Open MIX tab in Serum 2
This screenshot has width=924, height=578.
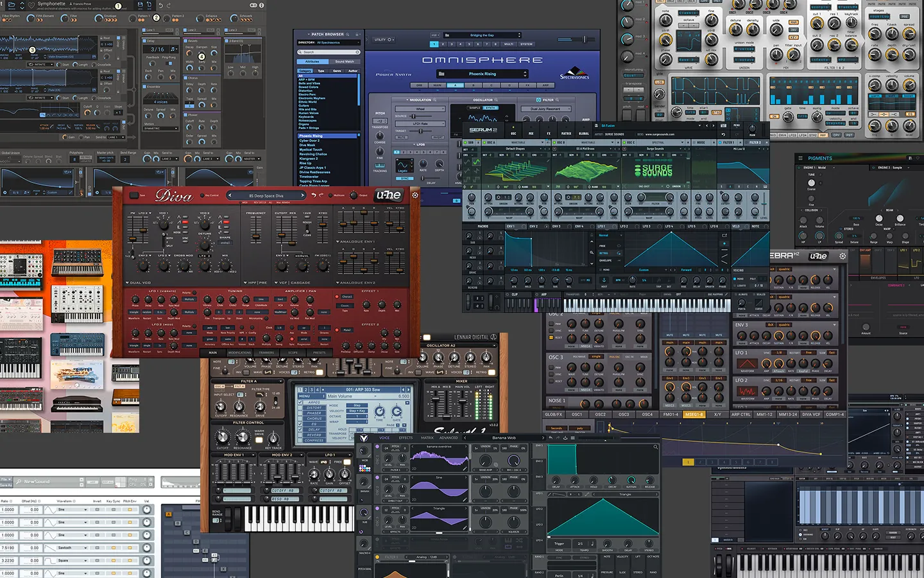coord(531,130)
